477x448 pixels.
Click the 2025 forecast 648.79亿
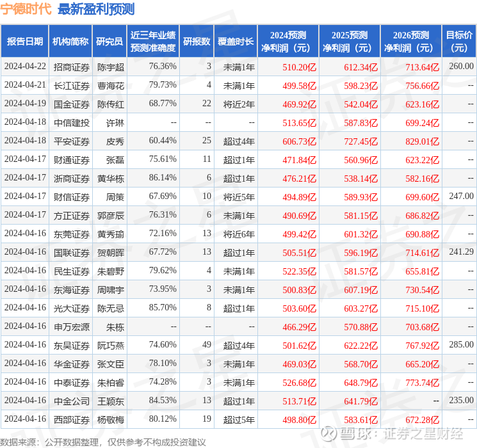(x=361, y=383)
